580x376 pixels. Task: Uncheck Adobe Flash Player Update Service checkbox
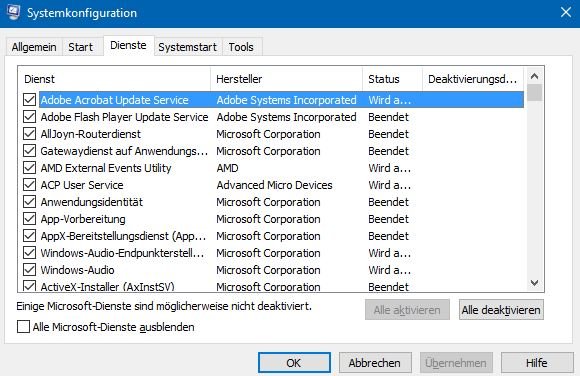click(29, 117)
